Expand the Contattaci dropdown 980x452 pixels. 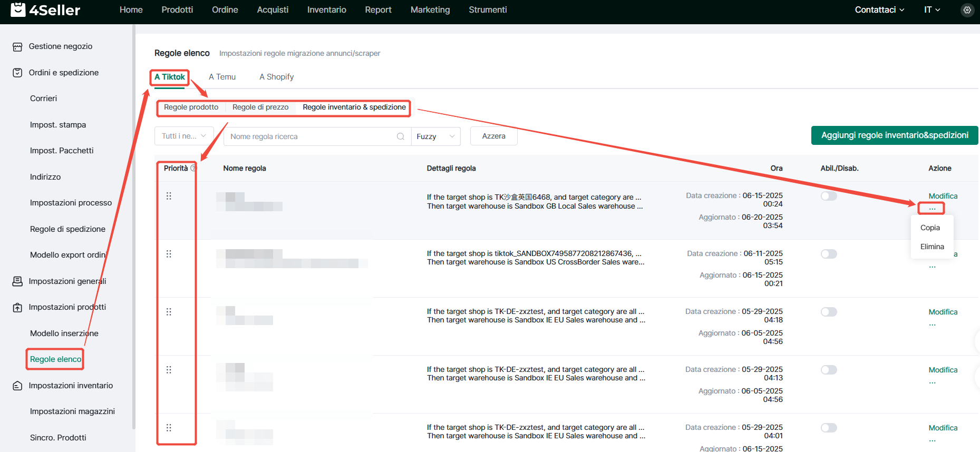(x=879, y=10)
